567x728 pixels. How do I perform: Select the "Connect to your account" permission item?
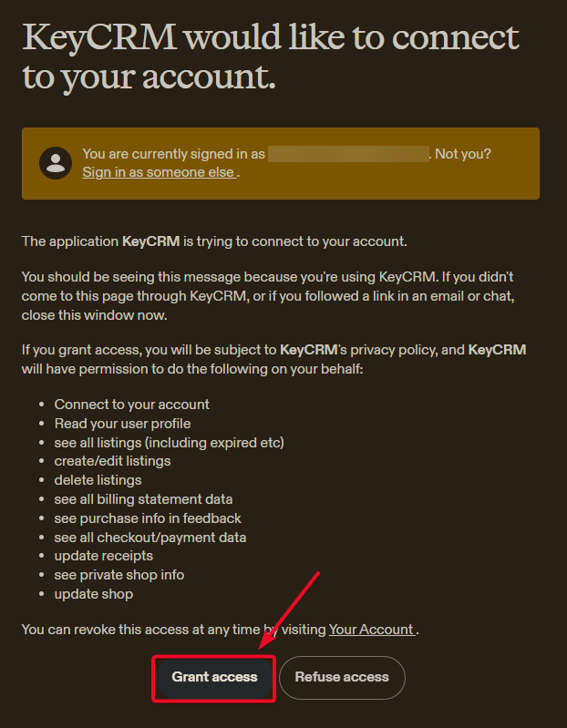pyautogui.click(x=131, y=404)
